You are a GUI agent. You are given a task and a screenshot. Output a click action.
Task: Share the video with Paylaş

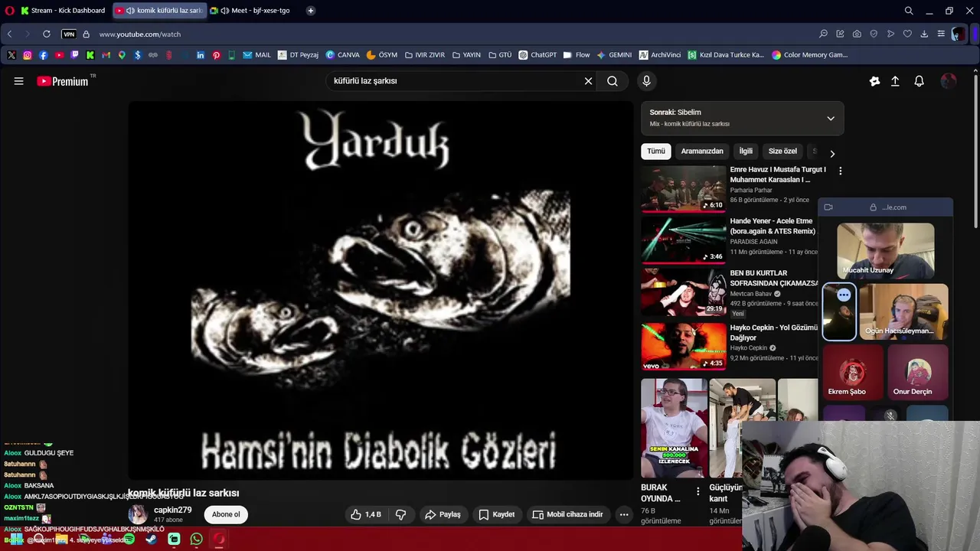443,514
